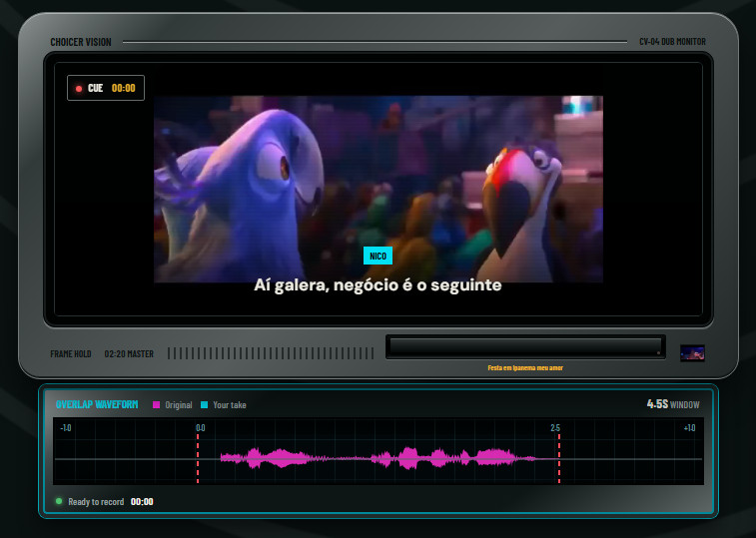
Task: Click the red dashed marker at 2.5
Action: point(559,458)
